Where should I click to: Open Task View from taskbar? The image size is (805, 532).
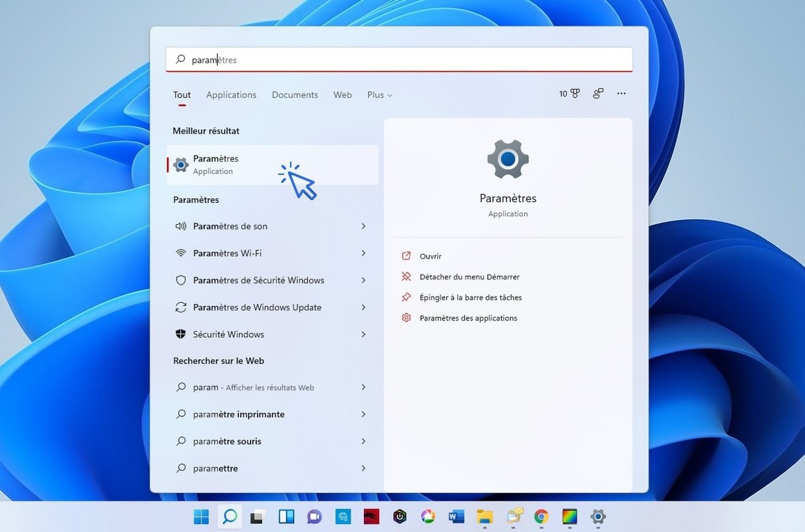[x=257, y=517]
